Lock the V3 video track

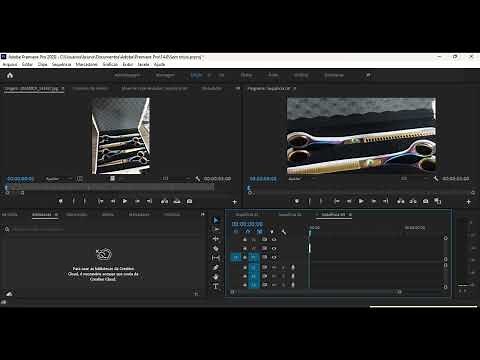(x=245, y=239)
